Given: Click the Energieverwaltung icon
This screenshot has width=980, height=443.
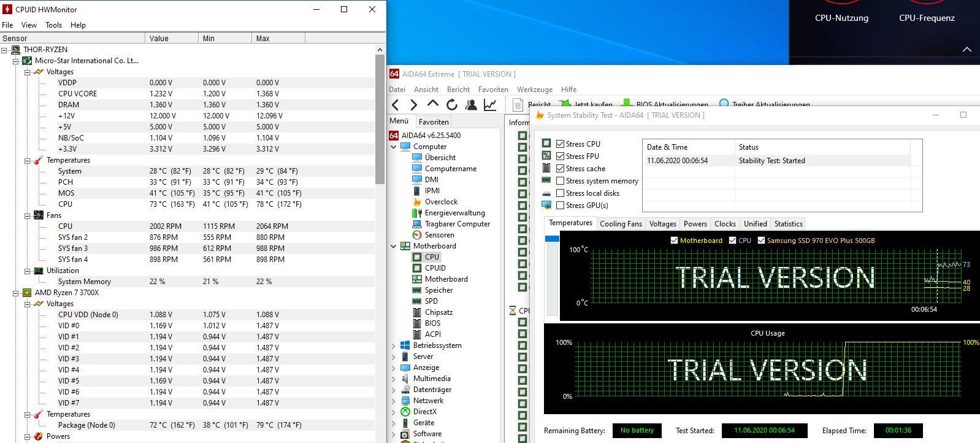Looking at the screenshot, I should pyautogui.click(x=417, y=213).
